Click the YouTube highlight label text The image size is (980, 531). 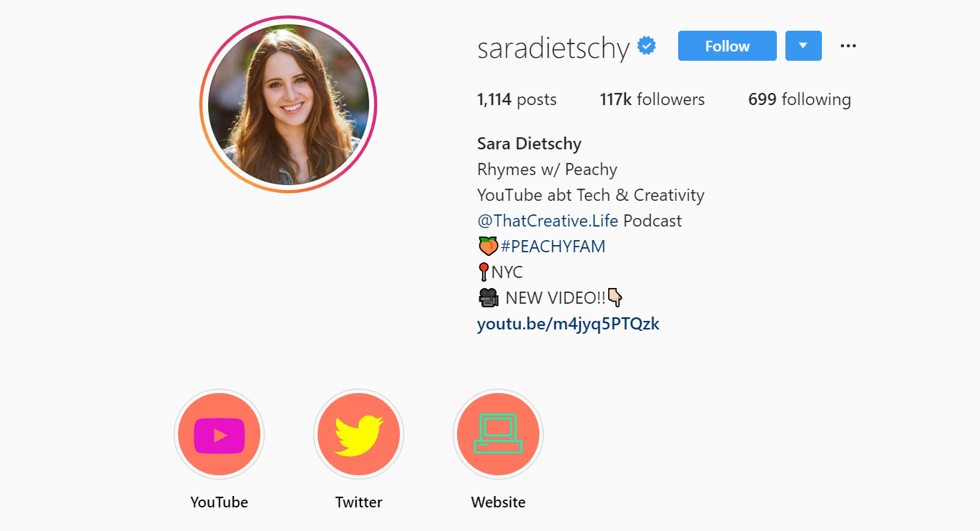point(219,502)
